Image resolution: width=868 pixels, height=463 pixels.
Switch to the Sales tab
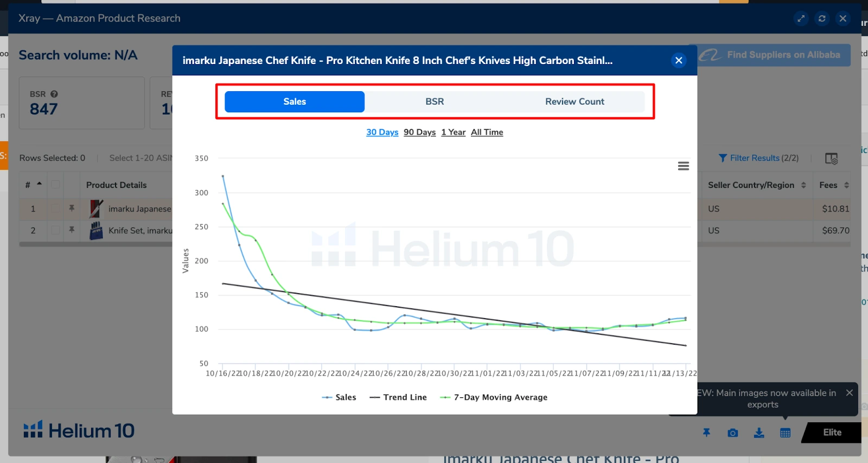click(295, 102)
